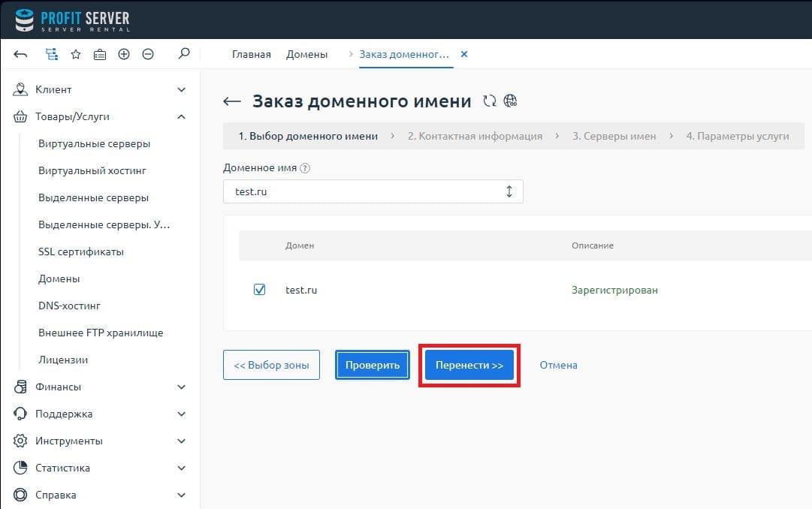
Task: Open the briefcase toolbar icon
Action: (x=99, y=54)
